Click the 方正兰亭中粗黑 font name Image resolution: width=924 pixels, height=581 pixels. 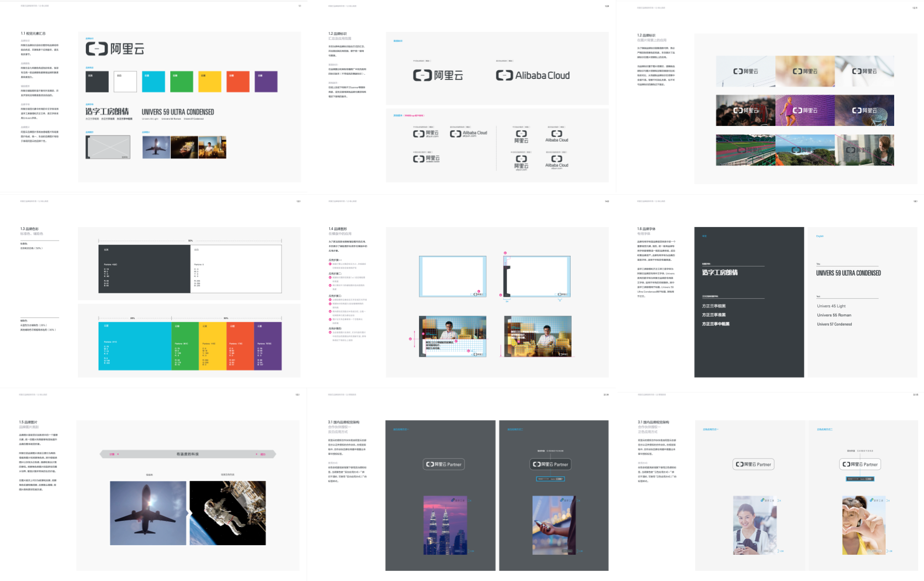716,324
